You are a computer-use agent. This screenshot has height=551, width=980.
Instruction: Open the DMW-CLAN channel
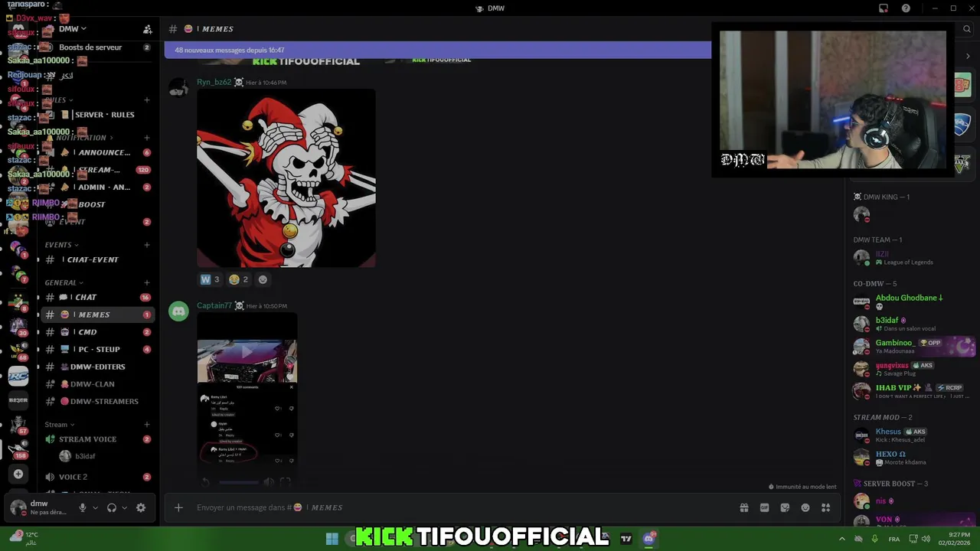click(x=97, y=384)
